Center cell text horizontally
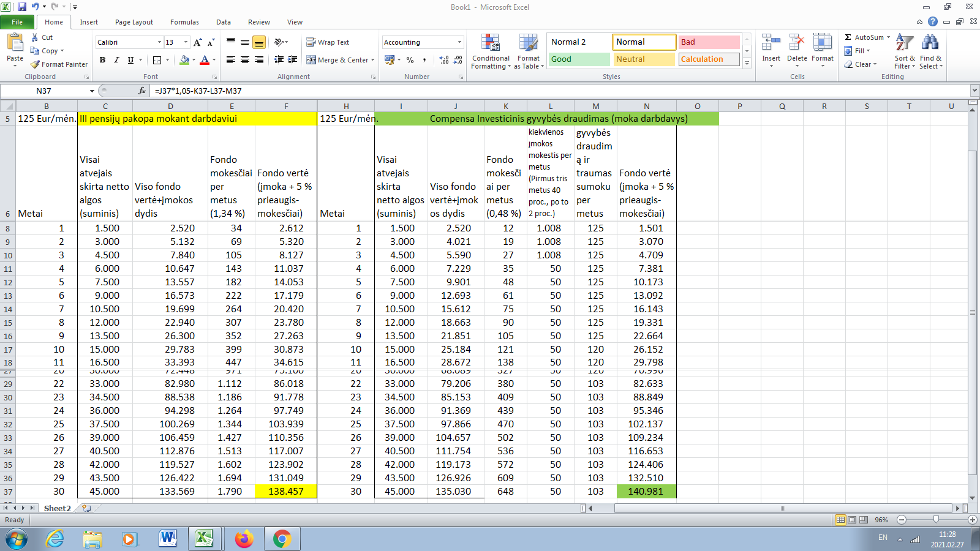The image size is (980, 551). click(245, 60)
